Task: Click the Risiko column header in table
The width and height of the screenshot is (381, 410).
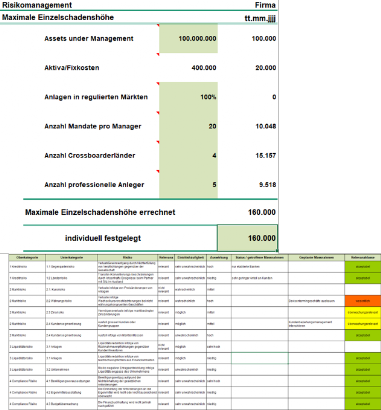Action: (x=127, y=258)
